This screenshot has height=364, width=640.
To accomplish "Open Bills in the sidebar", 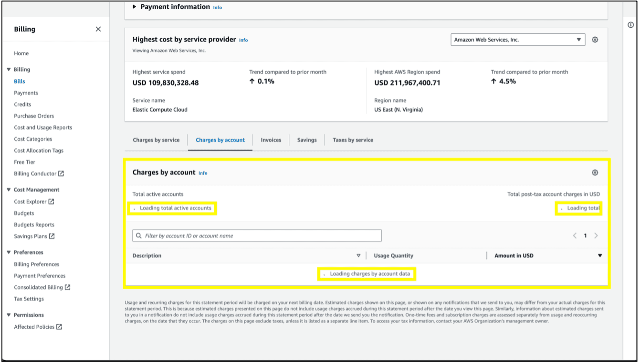I will click(x=20, y=82).
